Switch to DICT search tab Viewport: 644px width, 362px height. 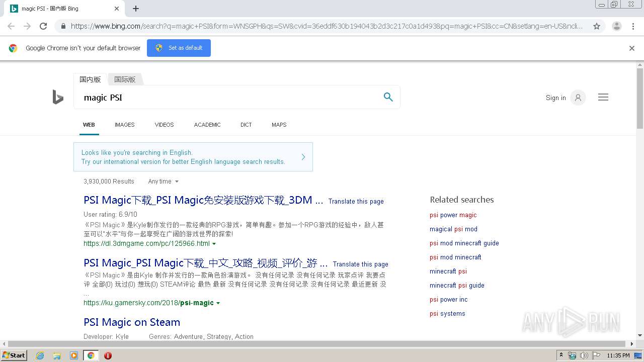click(x=246, y=125)
